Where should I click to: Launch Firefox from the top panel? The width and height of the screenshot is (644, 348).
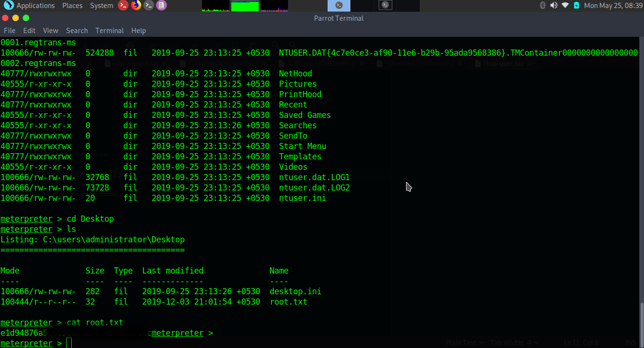point(136,6)
